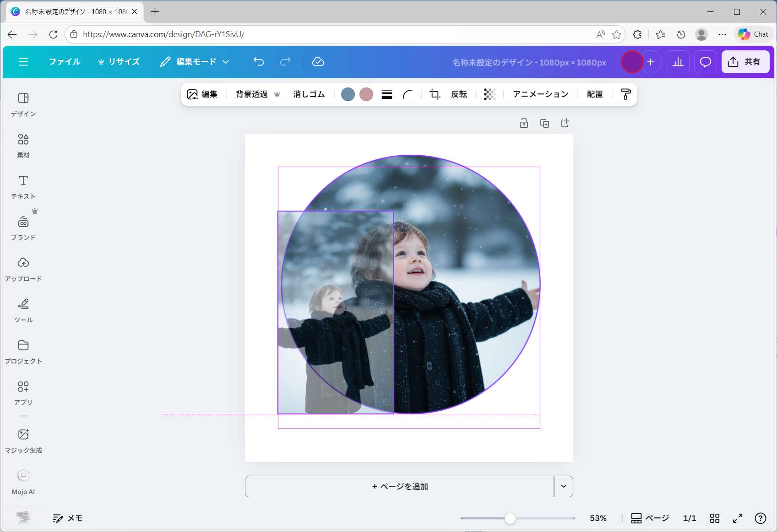Screen dimensions: 777x532
Task: Click the ページを追加 button
Action: click(x=399, y=486)
